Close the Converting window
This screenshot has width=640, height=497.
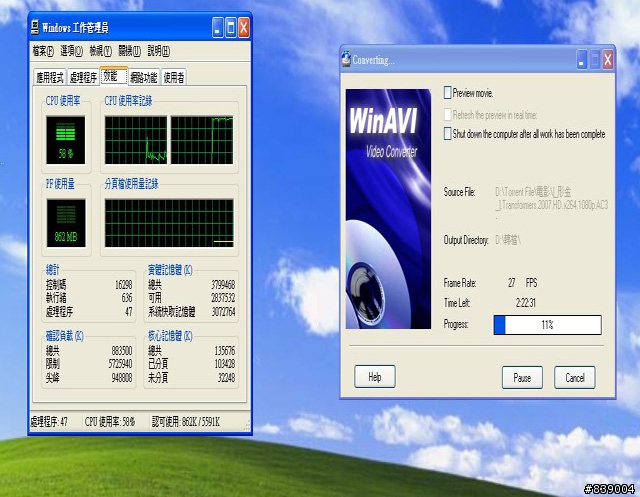pyautogui.click(x=608, y=60)
